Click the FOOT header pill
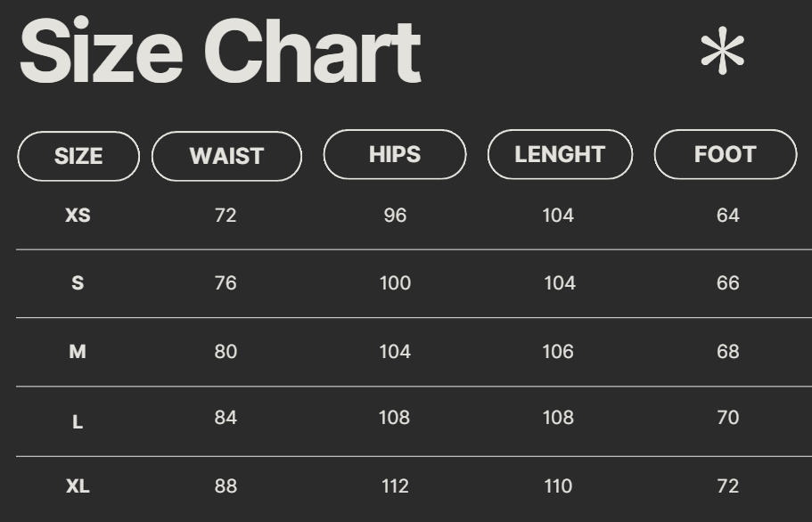Viewport: 812px width, 522px height. click(726, 154)
